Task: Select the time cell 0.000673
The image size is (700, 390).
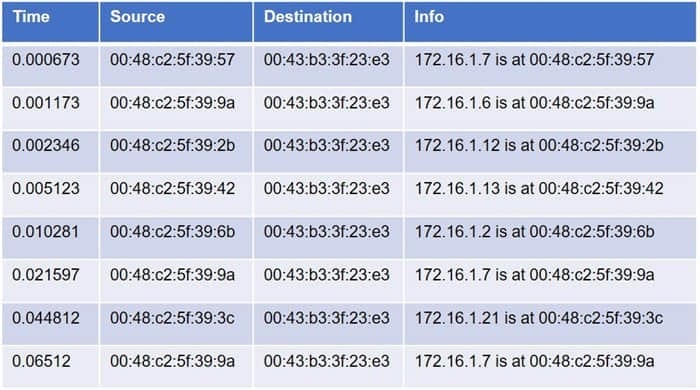Action: click(x=50, y=65)
